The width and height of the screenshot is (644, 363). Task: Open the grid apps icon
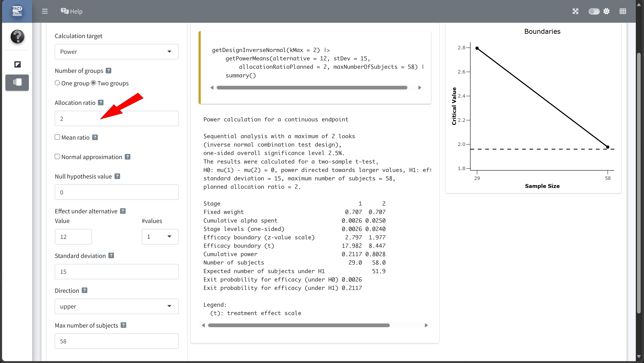pyautogui.click(x=623, y=11)
